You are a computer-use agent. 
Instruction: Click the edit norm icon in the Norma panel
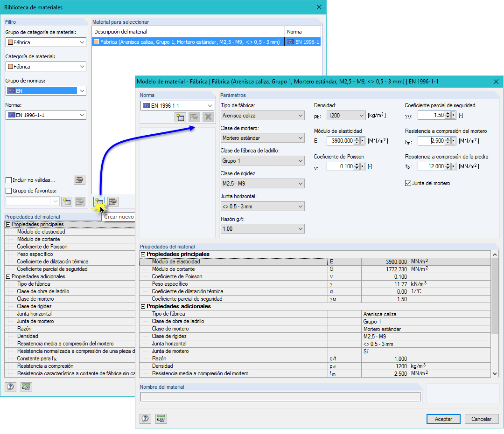[194, 117]
